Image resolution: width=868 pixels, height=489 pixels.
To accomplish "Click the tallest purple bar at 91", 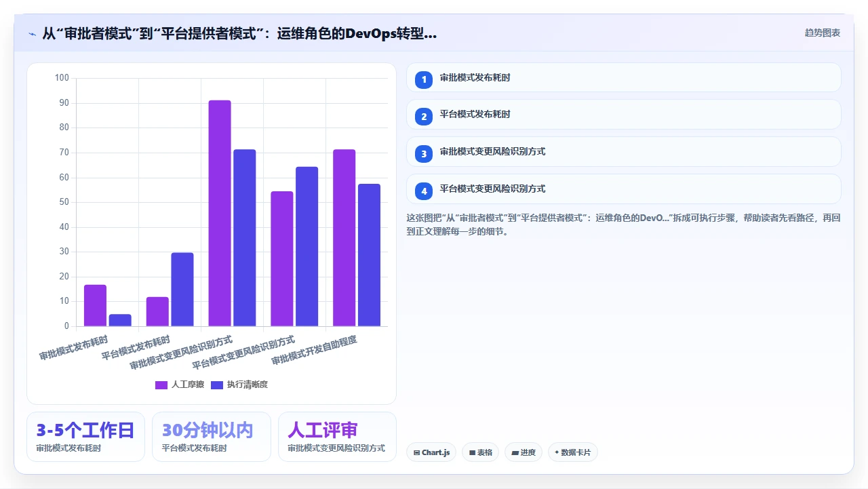I will pos(220,213).
